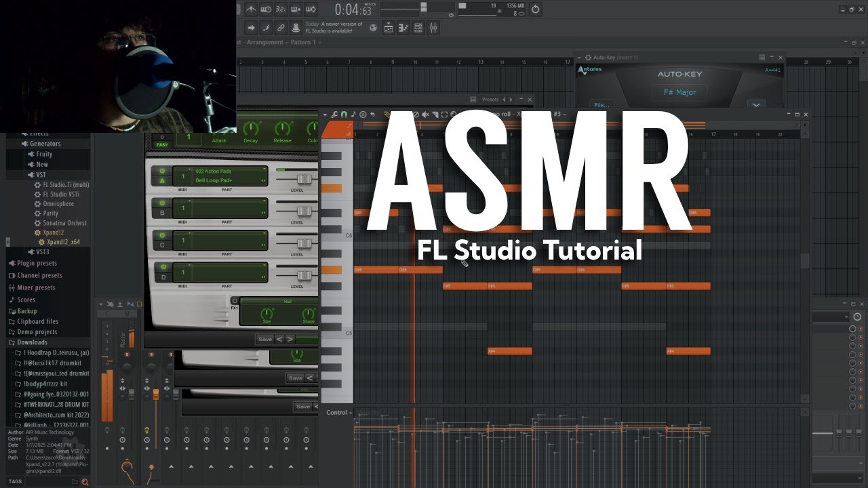Viewport: 868px width, 488px height.
Task: Click the newer version of FL Studio notice
Action: point(334,28)
